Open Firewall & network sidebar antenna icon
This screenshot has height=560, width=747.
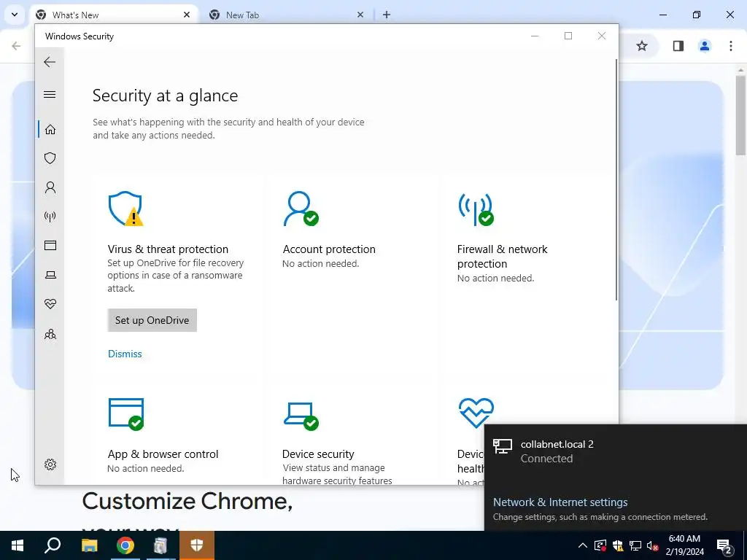(x=50, y=217)
